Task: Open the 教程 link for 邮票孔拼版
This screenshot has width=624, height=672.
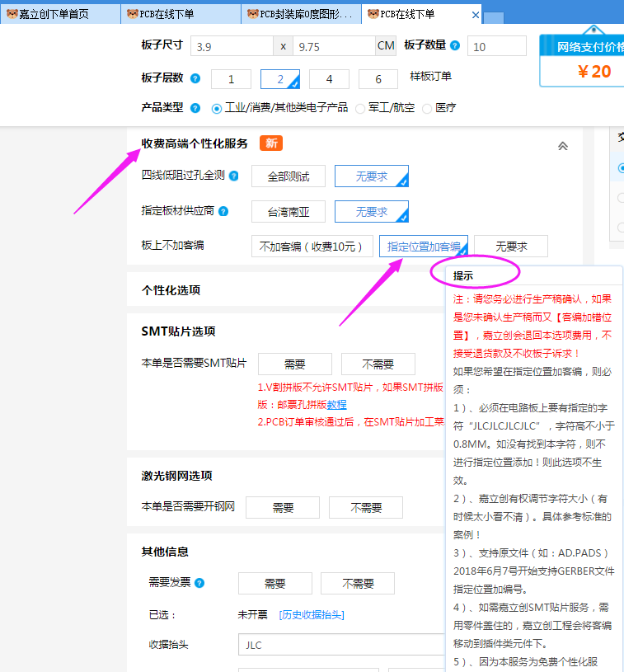Action: coord(336,405)
